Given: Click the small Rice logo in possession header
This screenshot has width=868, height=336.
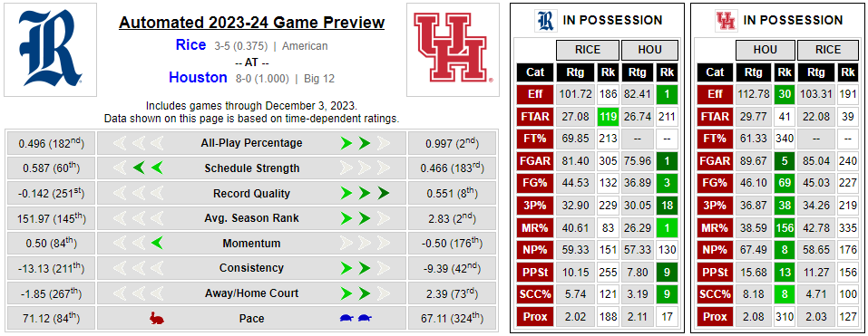Looking at the screenshot, I should tap(544, 21).
